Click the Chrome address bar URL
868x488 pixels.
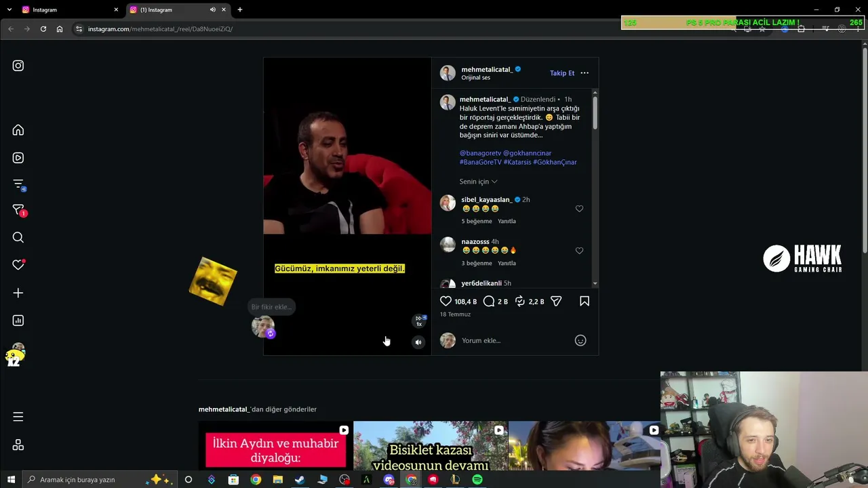160,29
